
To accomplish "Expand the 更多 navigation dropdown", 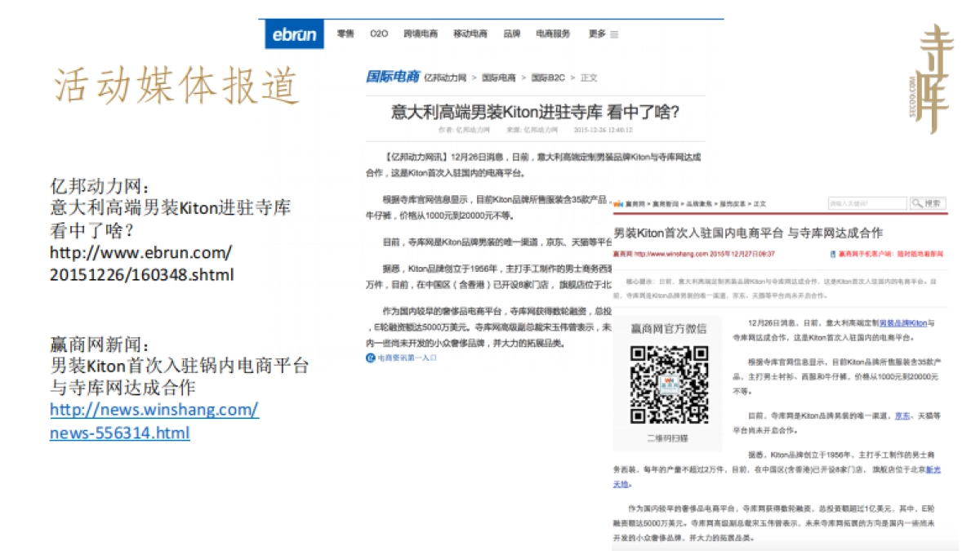I will tap(597, 34).
